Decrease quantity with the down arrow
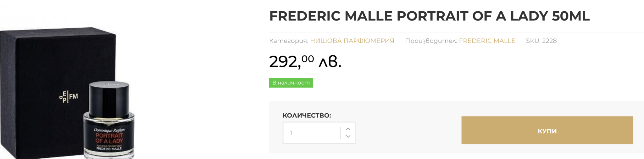The image size is (644, 159). (x=348, y=136)
